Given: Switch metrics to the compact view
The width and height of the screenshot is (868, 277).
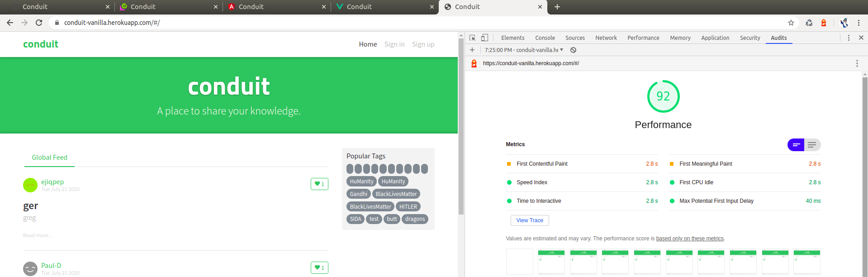Looking at the screenshot, I should click(x=796, y=145).
